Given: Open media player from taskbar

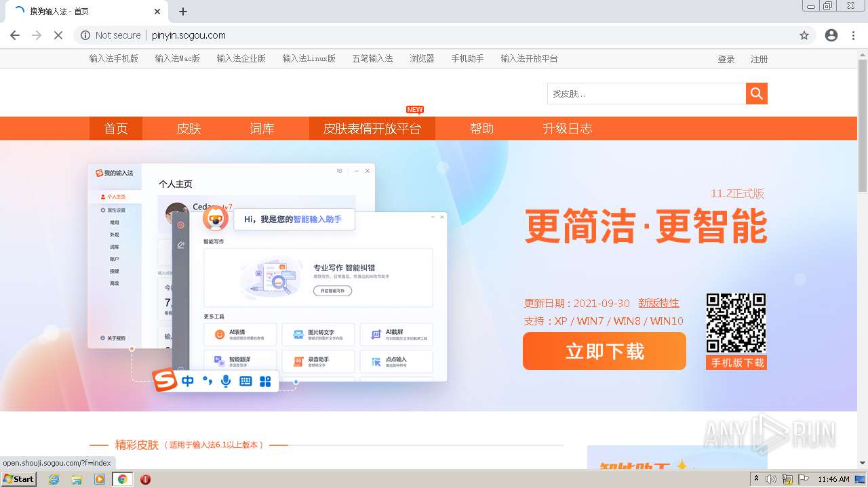Looking at the screenshot, I should (x=100, y=479).
